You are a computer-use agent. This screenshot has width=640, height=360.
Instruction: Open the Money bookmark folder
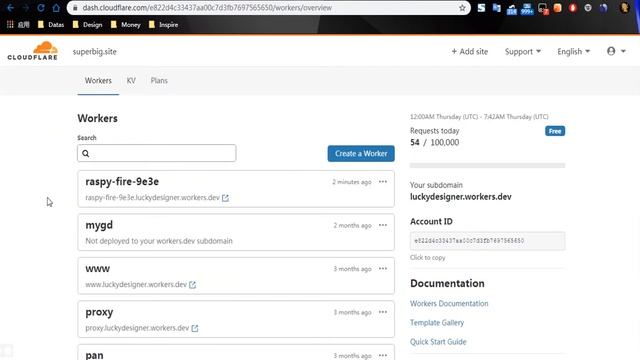(126, 24)
